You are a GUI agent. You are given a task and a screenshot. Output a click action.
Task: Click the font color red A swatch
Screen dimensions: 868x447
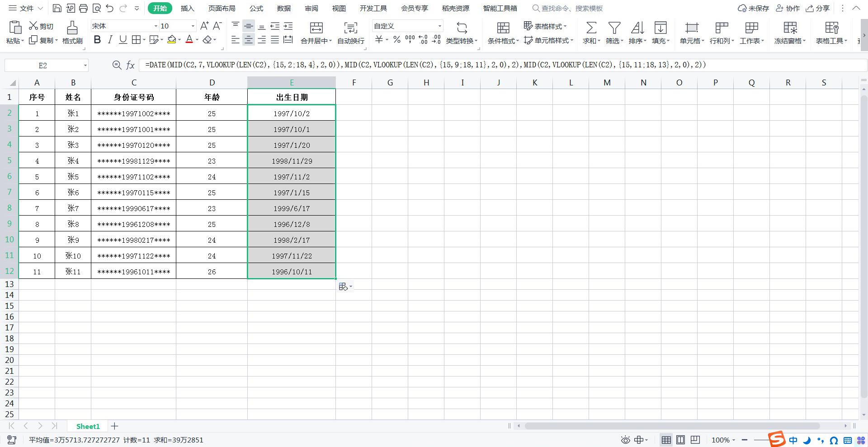click(189, 40)
